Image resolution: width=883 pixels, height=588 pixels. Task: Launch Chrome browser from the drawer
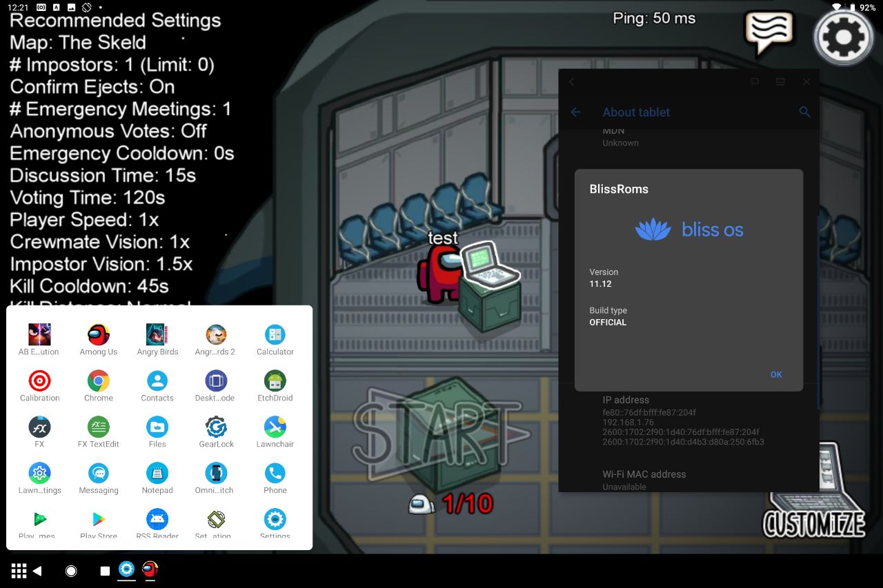click(x=99, y=386)
